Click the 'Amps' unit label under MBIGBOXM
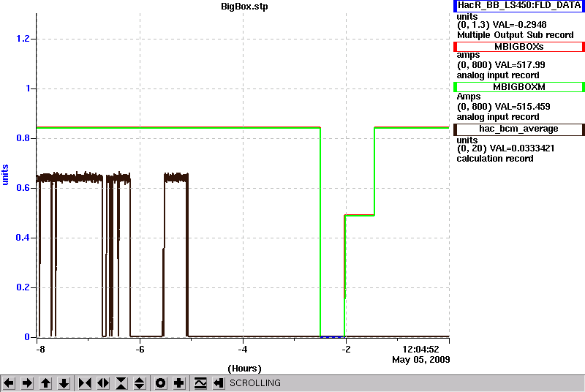Image resolution: width=585 pixels, height=392 pixels. coord(469,97)
